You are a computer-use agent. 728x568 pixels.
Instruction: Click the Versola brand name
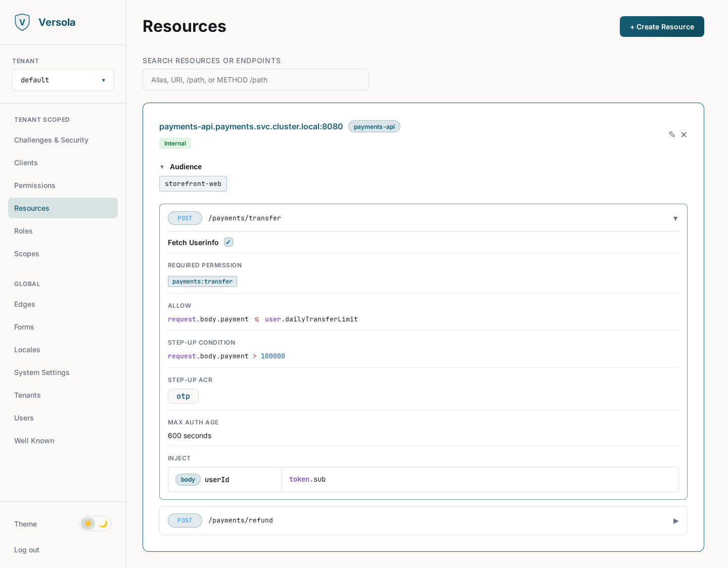57,22
